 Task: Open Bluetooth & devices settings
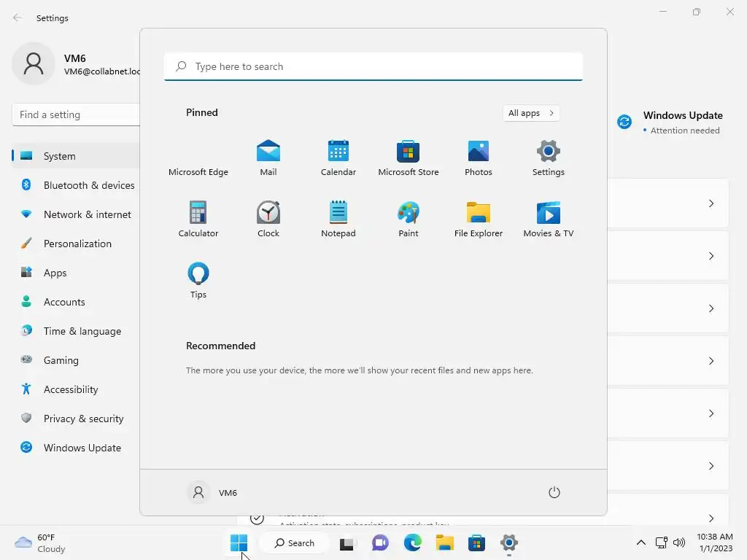coord(76,185)
